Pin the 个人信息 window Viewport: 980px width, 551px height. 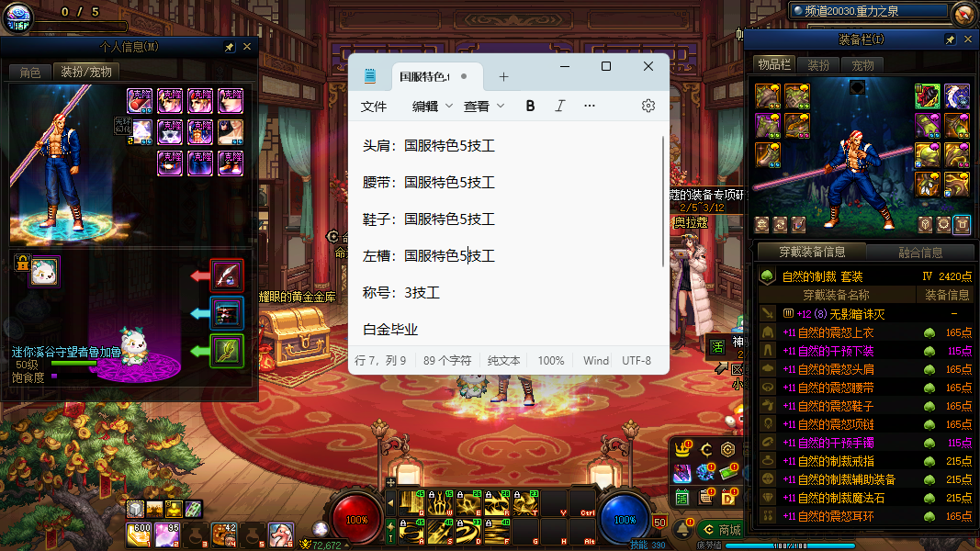229,46
